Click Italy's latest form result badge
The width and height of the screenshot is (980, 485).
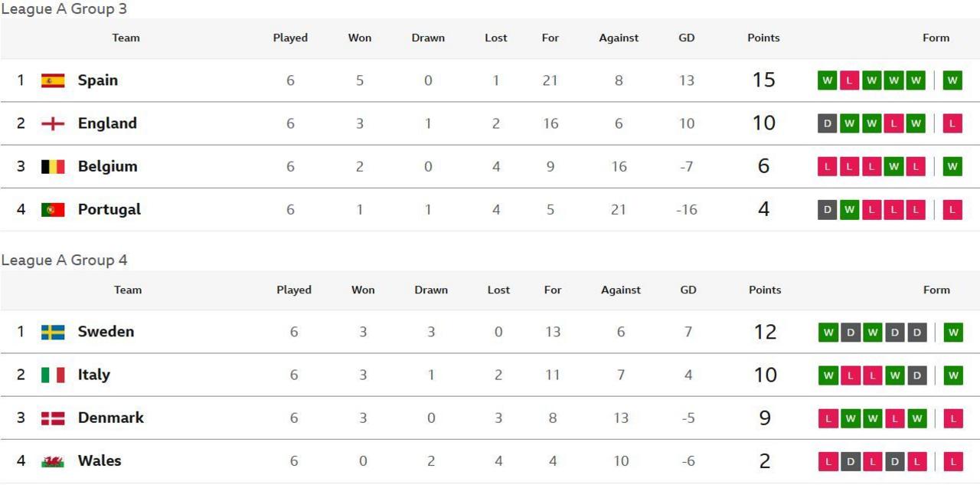point(953,375)
